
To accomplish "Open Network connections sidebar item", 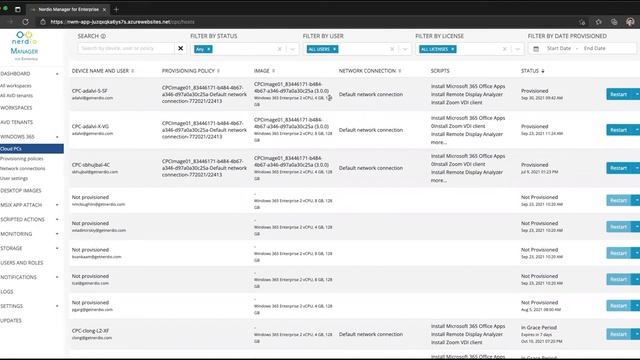I will pos(23,169).
